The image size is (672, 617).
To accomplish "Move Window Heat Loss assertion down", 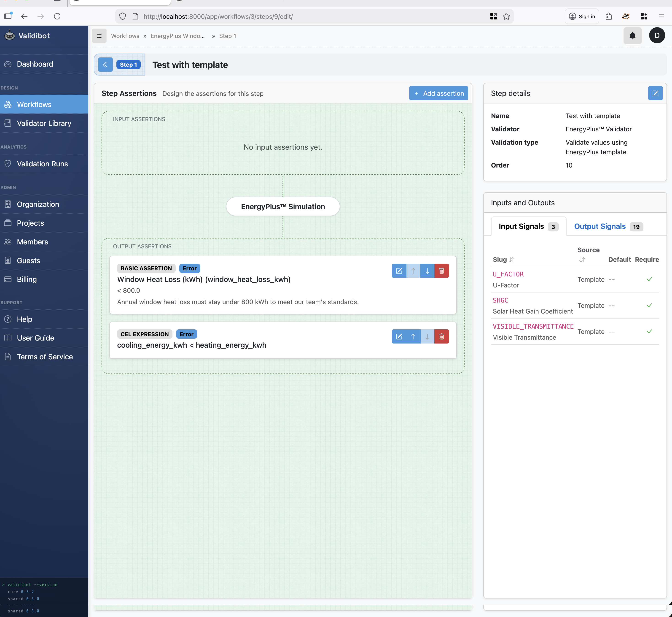I will pyautogui.click(x=427, y=271).
